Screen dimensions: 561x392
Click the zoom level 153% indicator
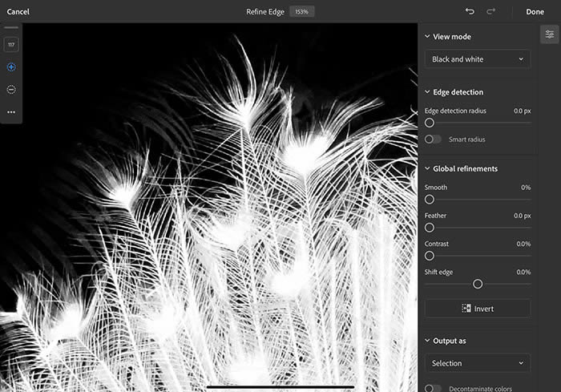(301, 12)
